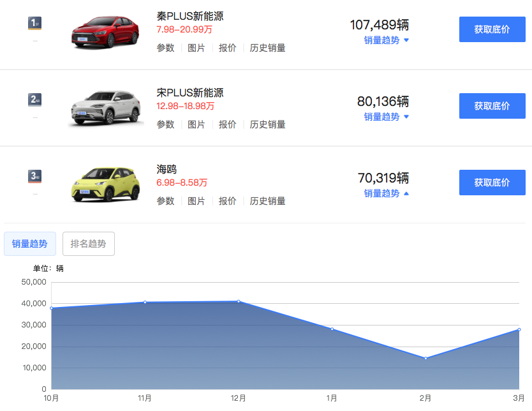The image size is (532, 411).
Task: Open the yellow 海鸥 car image
Action: coord(105,184)
